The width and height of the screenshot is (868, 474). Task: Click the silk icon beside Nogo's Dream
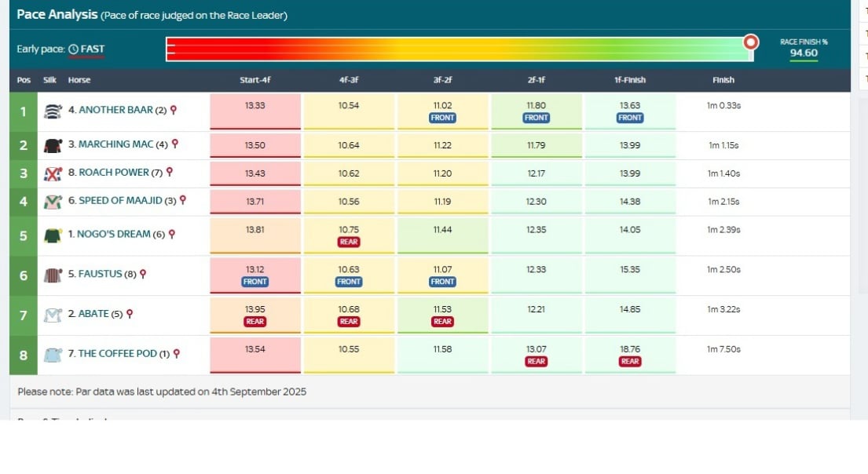[x=53, y=235]
